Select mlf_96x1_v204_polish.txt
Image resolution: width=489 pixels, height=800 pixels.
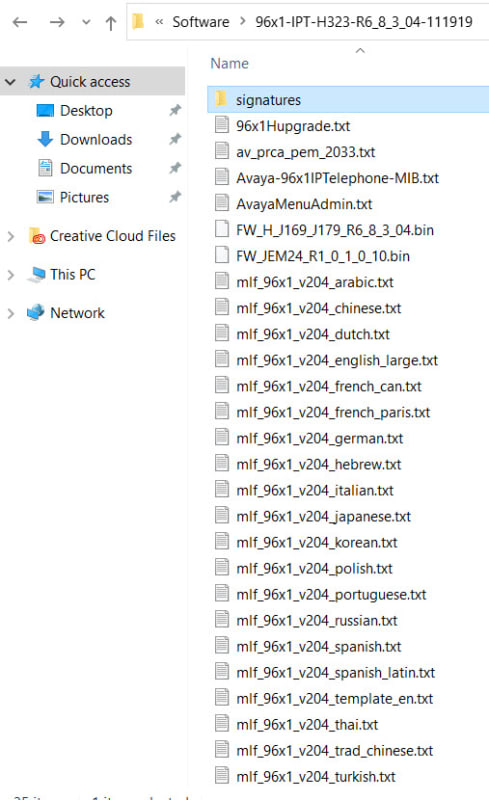[314, 568]
